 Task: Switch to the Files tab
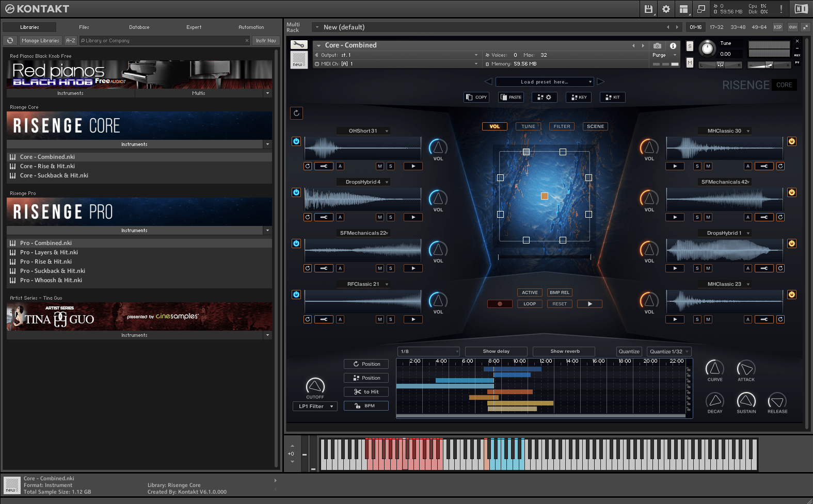point(84,27)
